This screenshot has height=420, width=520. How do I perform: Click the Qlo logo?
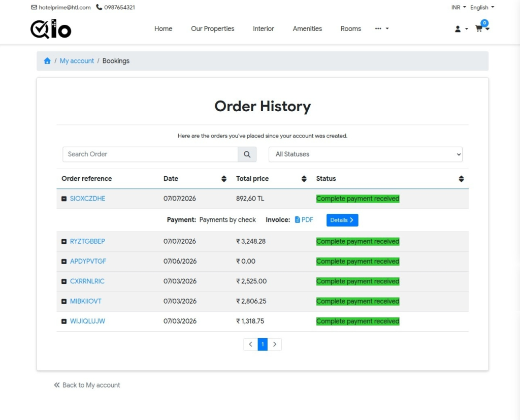pyautogui.click(x=51, y=29)
